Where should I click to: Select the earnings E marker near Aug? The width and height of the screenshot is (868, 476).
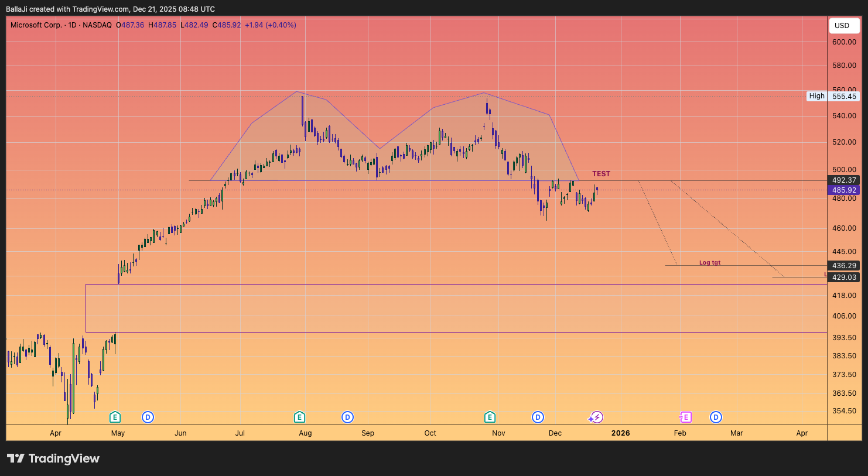[x=299, y=417]
